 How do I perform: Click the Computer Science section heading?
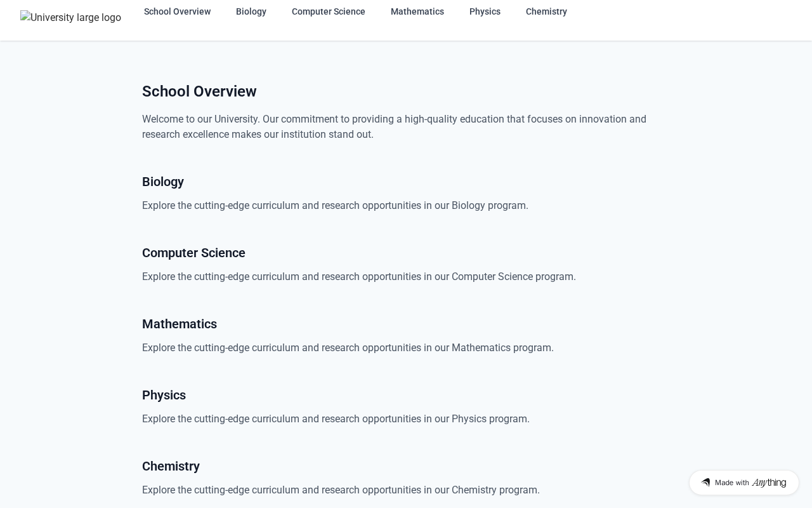[193, 253]
